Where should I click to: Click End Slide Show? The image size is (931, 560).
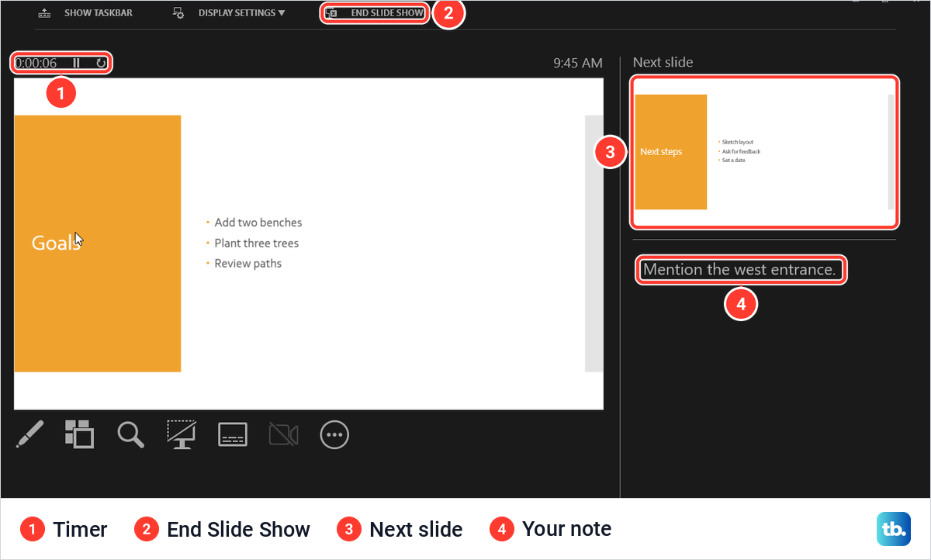point(375,13)
